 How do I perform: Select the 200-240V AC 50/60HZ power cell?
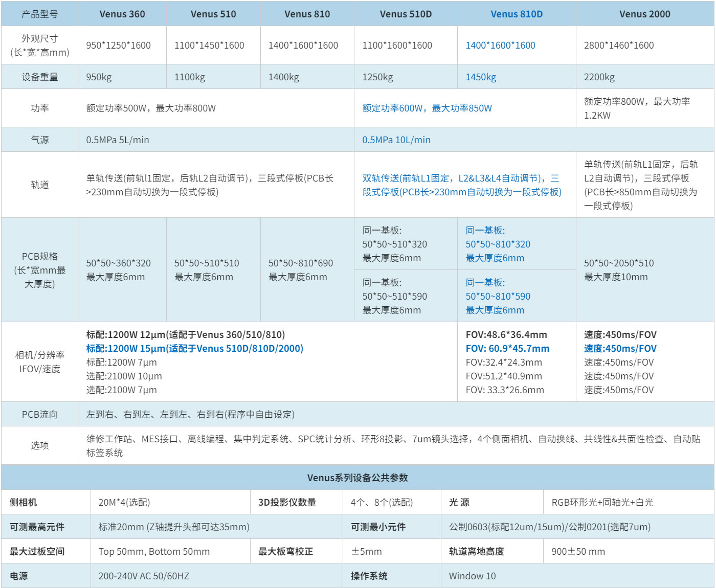144,576
